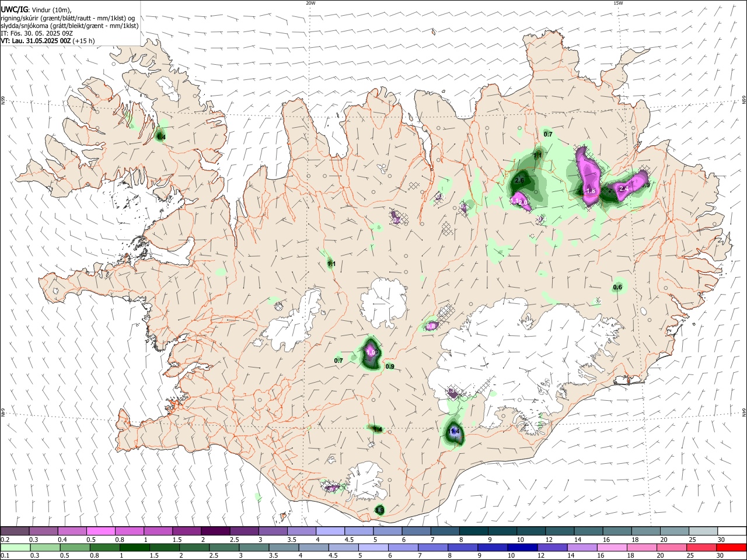Pick the lilac 14–16 rain legend swatch
This screenshot has height=560, width=747.
(x=582, y=548)
